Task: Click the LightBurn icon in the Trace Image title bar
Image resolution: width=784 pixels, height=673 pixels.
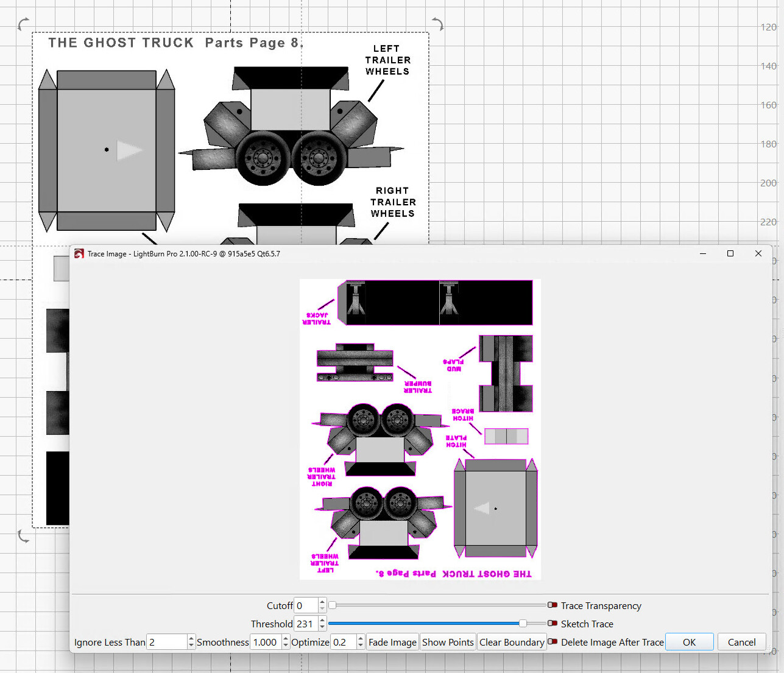Action: (79, 254)
